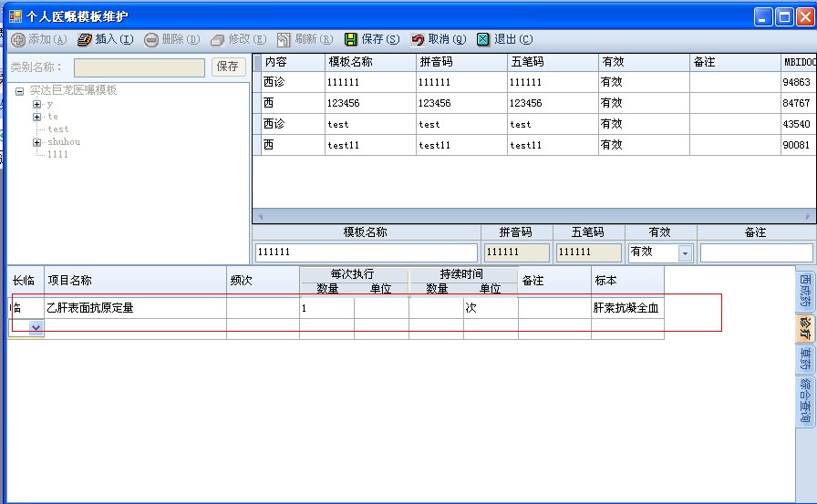This screenshot has height=504, width=817.
Task: Maximize the 个人医嘱模板维护 window
Action: 784,16
